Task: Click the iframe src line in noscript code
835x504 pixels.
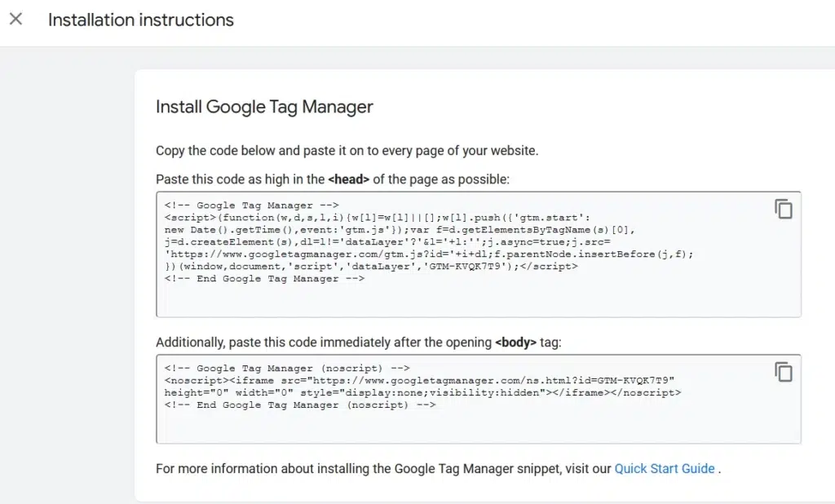Action: pos(419,381)
